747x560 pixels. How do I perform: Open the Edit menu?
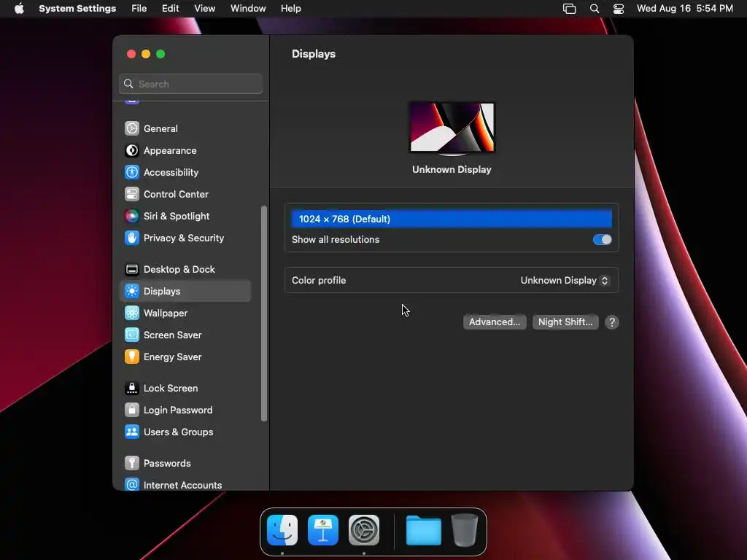[x=170, y=9]
